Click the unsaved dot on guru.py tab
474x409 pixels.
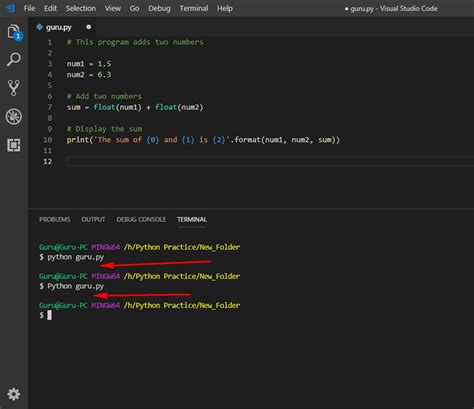tap(88, 27)
